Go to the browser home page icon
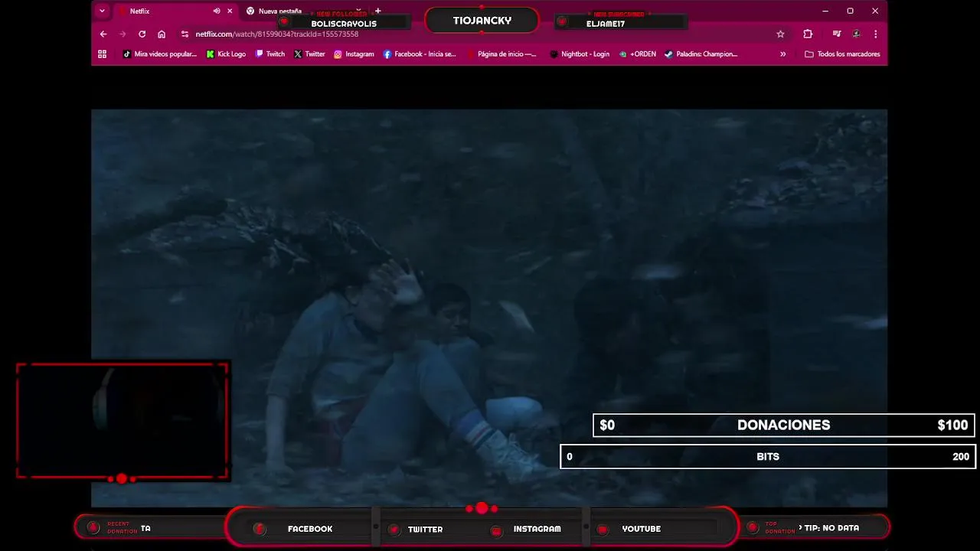The image size is (980, 551). 162,34
